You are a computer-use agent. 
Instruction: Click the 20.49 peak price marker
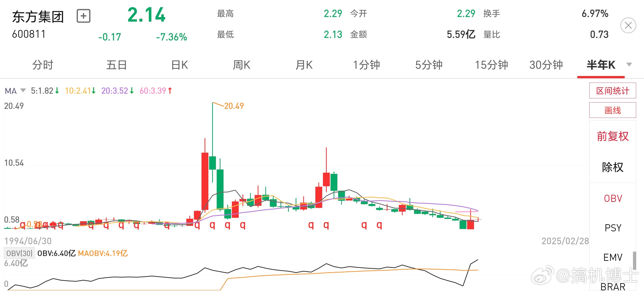[x=234, y=106]
